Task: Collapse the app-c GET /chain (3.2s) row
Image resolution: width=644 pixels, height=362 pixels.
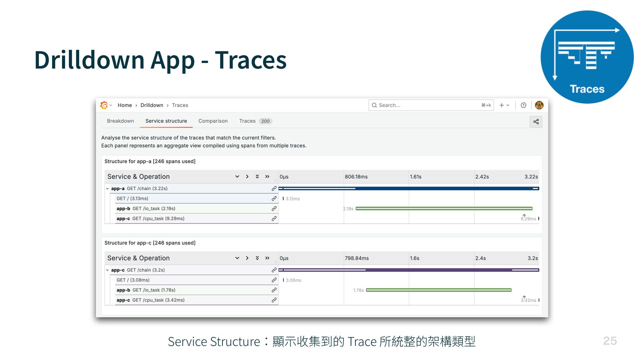Action: [107, 270]
